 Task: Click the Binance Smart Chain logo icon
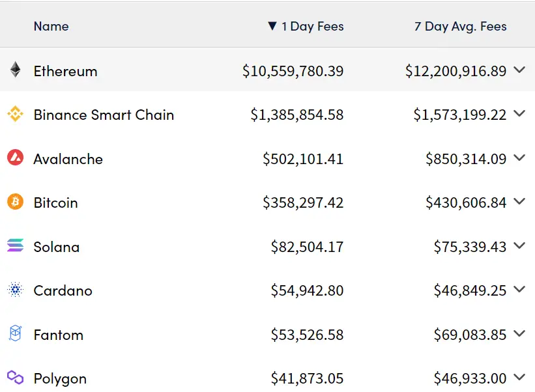pos(15,115)
